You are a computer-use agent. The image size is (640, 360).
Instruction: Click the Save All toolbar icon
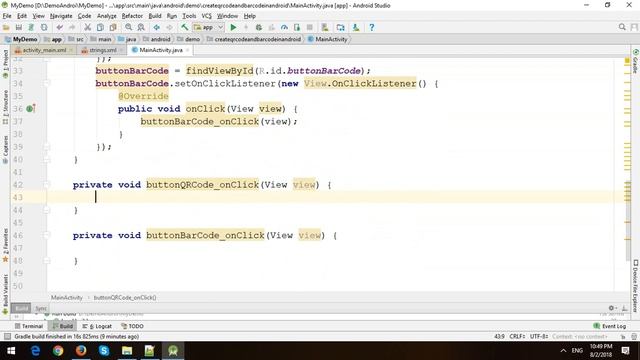18,27
